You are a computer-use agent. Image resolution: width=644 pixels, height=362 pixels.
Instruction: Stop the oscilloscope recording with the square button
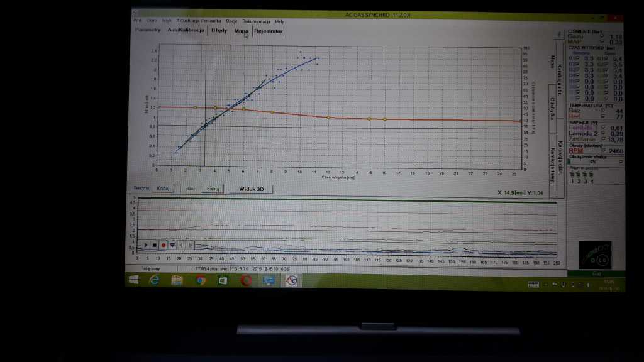click(154, 244)
